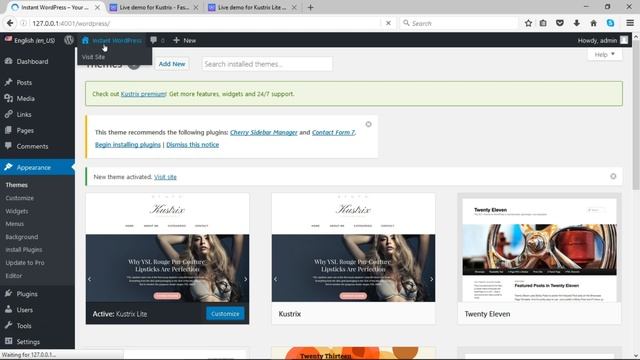The height and width of the screenshot is (360, 640).
Task: Open the Install Plugins submenu item
Action: (x=24, y=249)
